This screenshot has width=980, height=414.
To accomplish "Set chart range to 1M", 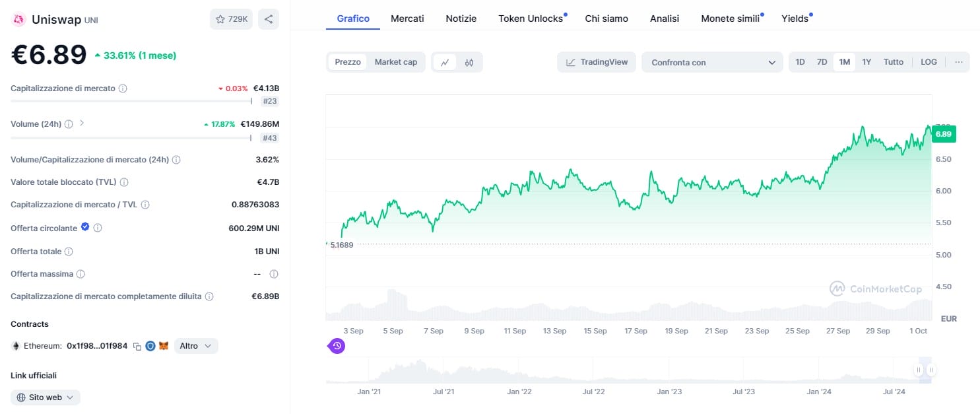I will [x=844, y=62].
